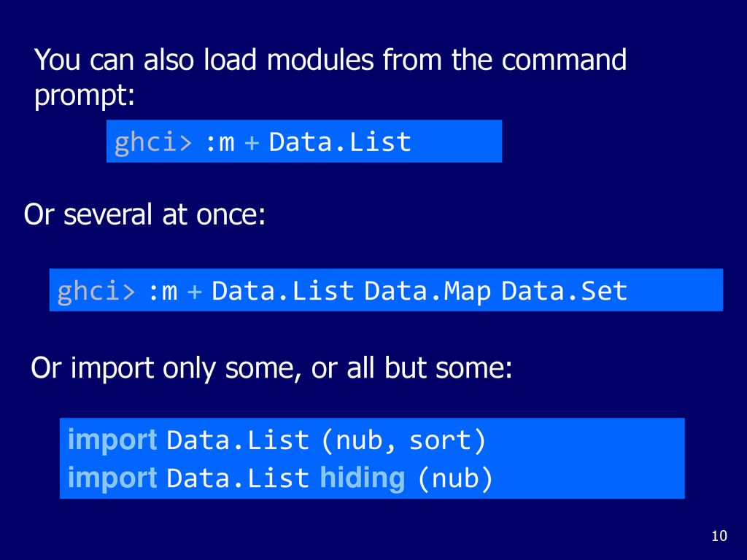The height and width of the screenshot is (560, 747).
Task: Click the slide number 10
Action: (x=719, y=536)
